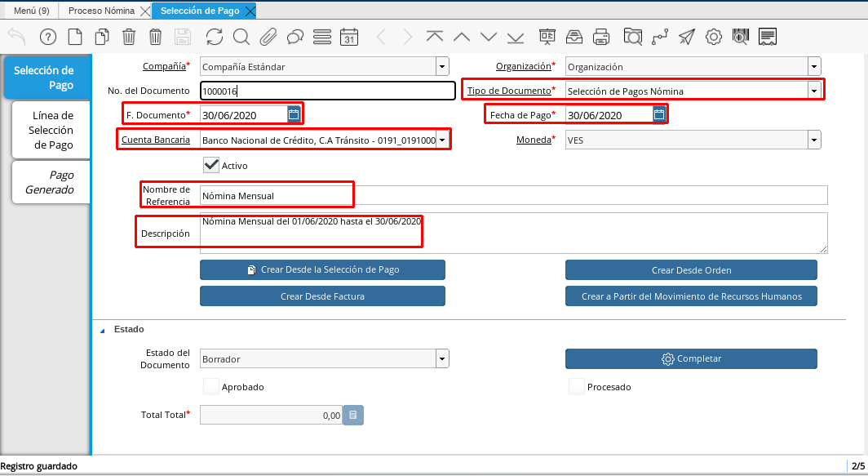Screen dimensions: 868x476
Task: Expand the Organización dropdown
Action: click(x=814, y=66)
